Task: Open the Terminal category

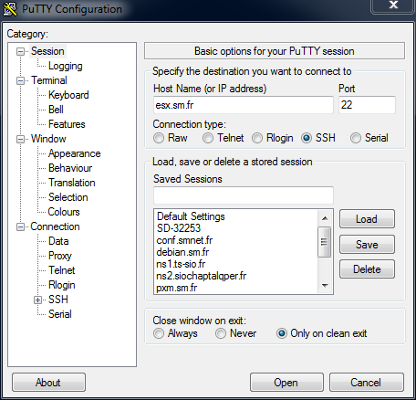Action: click(x=49, y=80)
